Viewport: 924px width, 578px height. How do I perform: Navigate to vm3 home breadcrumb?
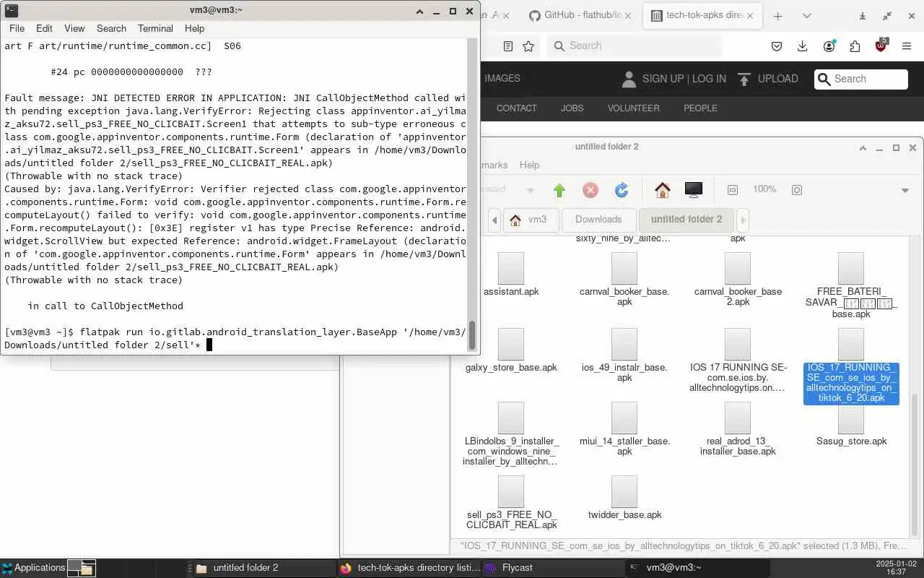[x=531, y=220]
